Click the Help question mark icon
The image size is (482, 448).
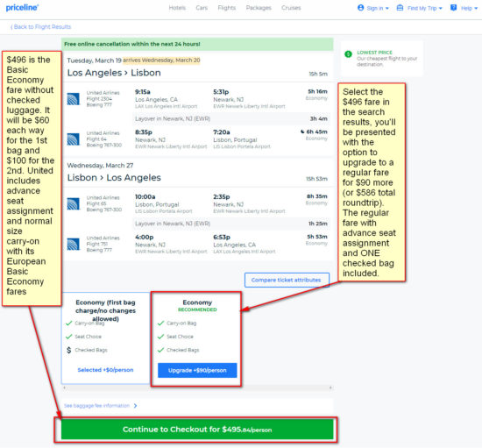[x=453, y=8]
